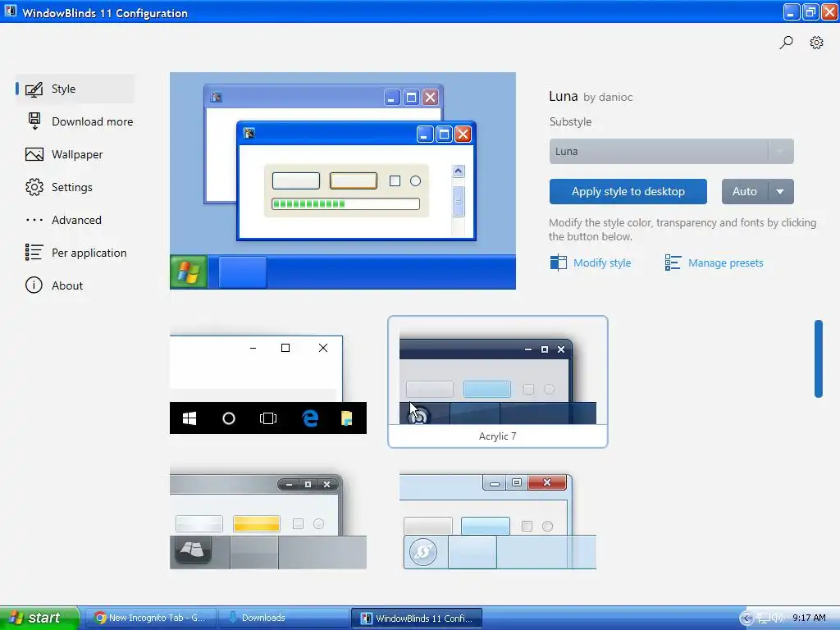Viewport: 840px width, 630px height.
Task: Click the volume icon in system tray
Action: coord(776,619)
